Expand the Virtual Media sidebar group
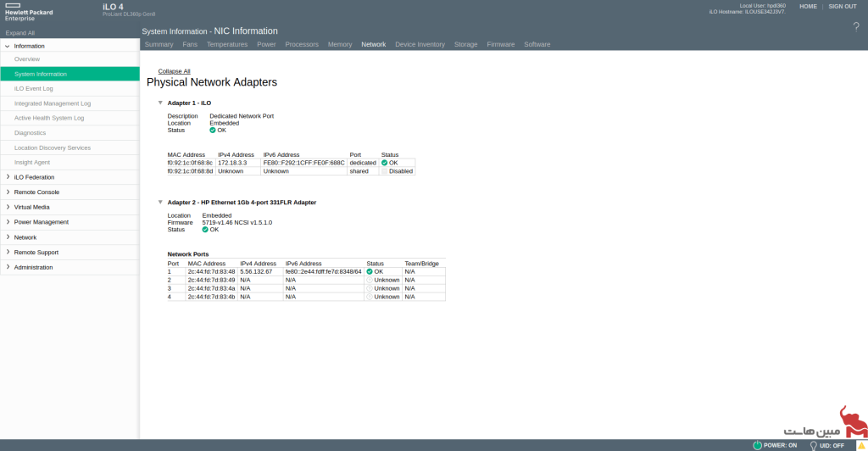868x451 pixels. [x=8, y=207]
